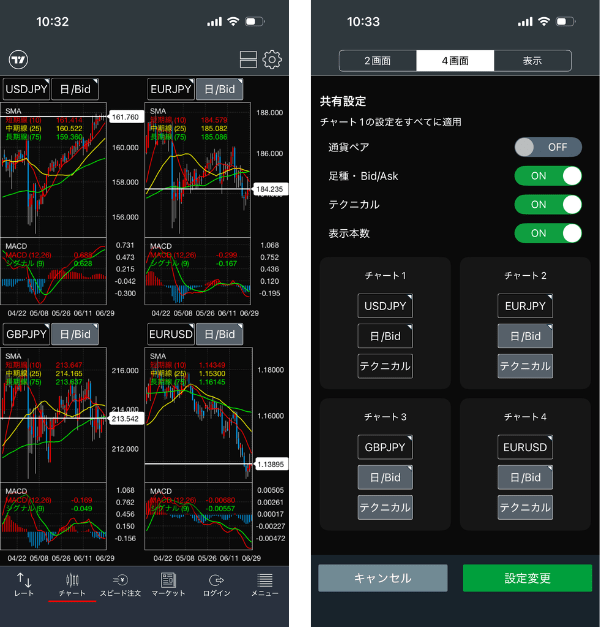Open 日/Bid selector beside EURUSD chart
Viewport: 600px width, 627px height.
pos(220,334)
